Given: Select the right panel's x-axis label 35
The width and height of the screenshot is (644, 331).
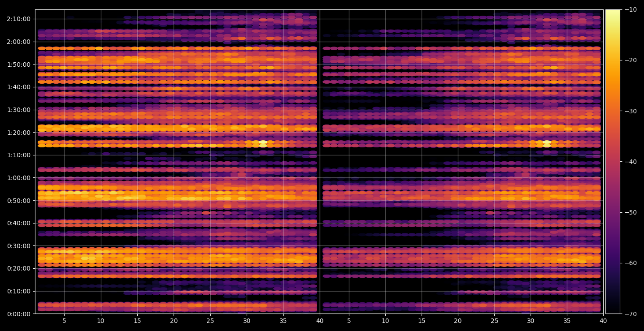Looking at the screenshot, I should 567,321.
